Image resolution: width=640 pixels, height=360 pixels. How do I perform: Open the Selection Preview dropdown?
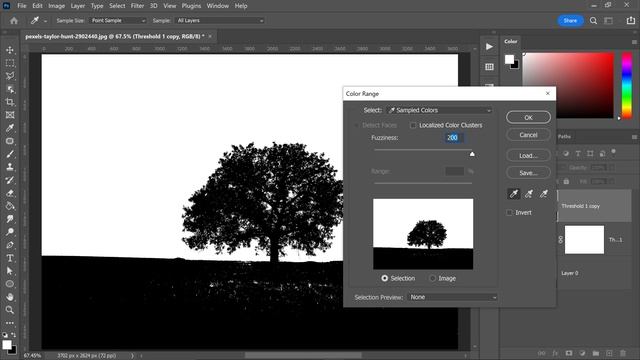coord(453,297)
